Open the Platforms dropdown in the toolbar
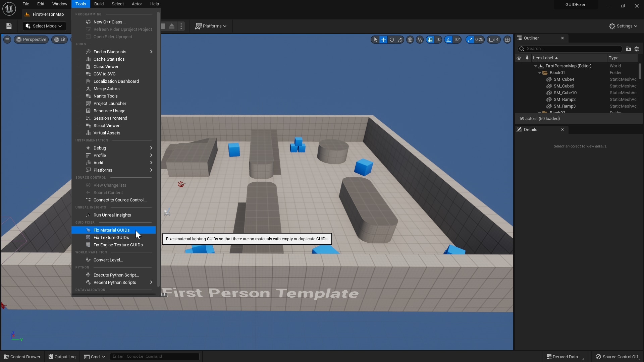The height and width of the screenshot is (362, 644). [211, 26]
